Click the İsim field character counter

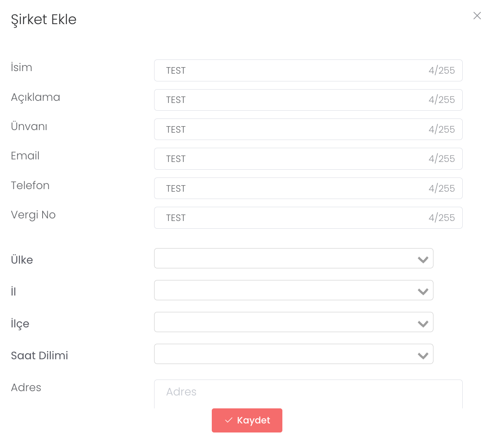click(442, 71)
